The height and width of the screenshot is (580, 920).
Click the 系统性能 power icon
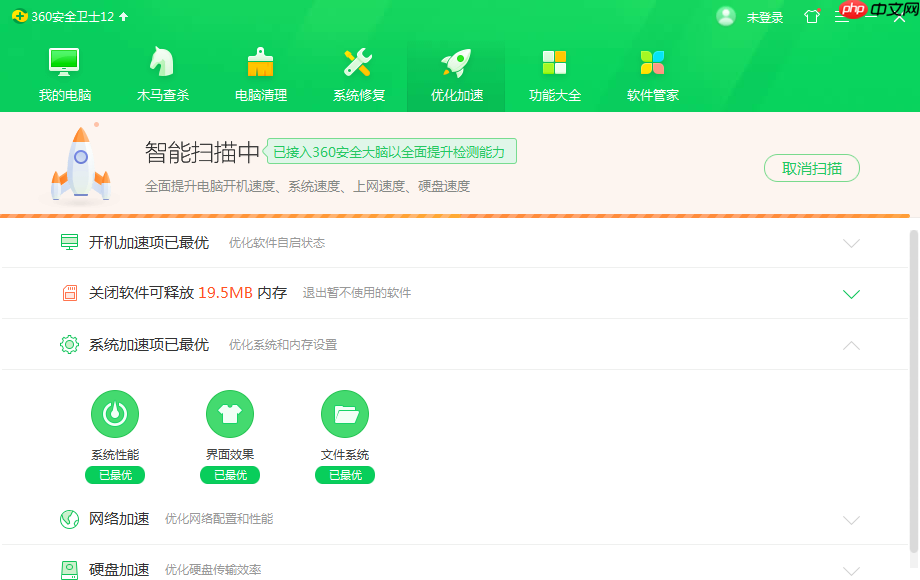click(x=115, y=414)
